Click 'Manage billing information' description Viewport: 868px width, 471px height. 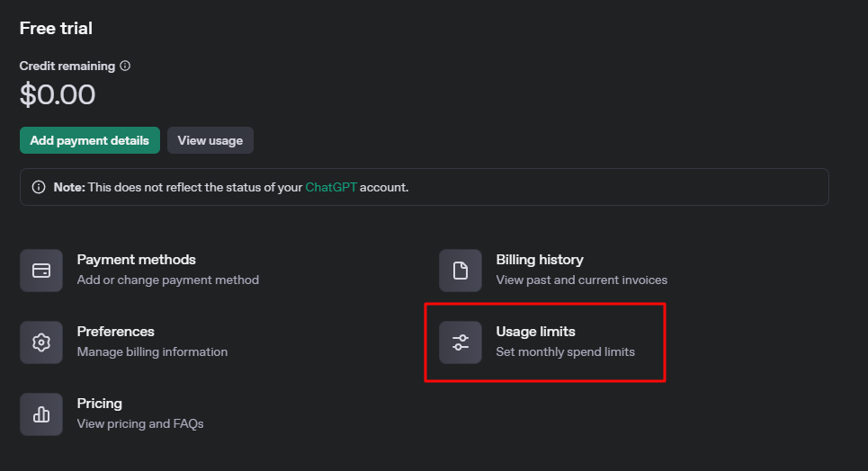point(152,351)
